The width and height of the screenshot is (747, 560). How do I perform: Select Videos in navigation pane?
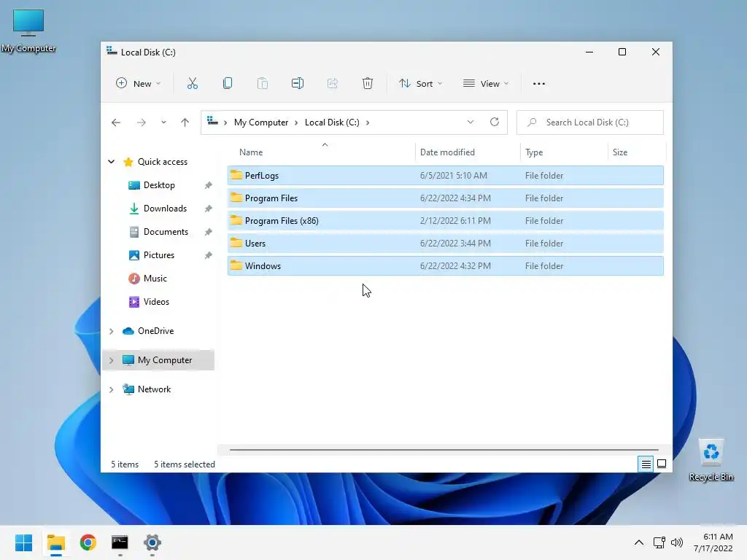[156, 302]
